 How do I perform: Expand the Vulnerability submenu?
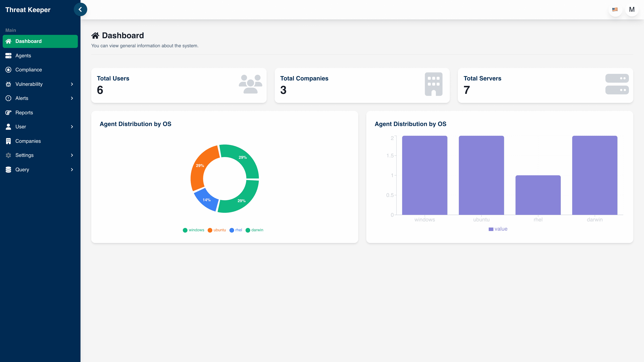72,84
